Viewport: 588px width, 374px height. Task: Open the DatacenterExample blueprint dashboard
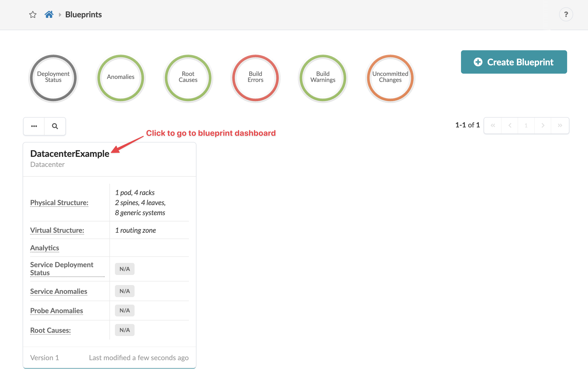[x=70, y=154]
